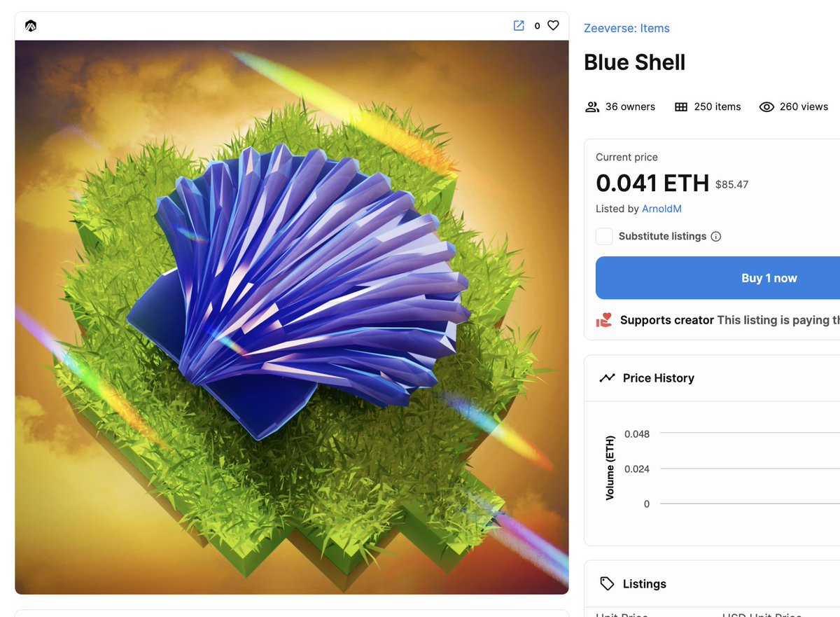840x617 pixels.
Task: Enable the Substitute listings checkbox
Action: [x=604, y=236]
